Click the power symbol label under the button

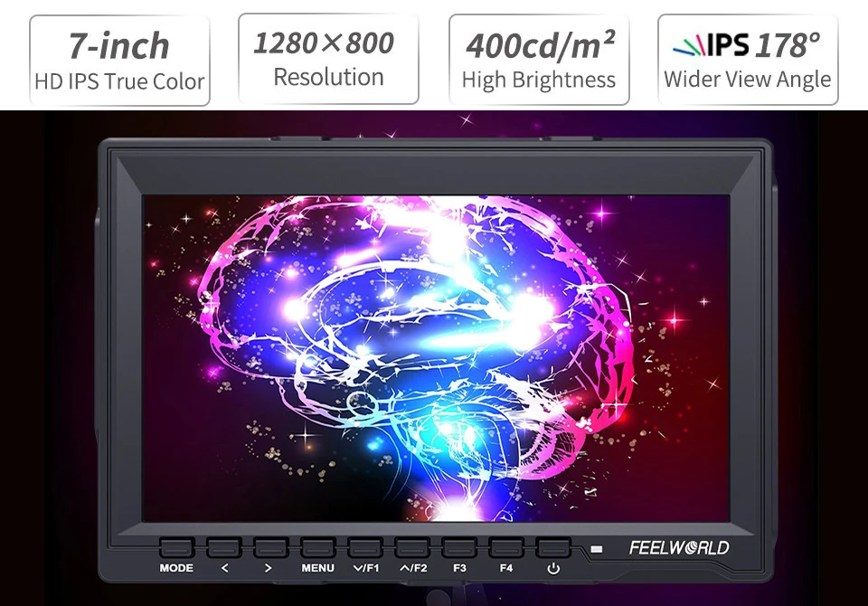click(553, 569)
